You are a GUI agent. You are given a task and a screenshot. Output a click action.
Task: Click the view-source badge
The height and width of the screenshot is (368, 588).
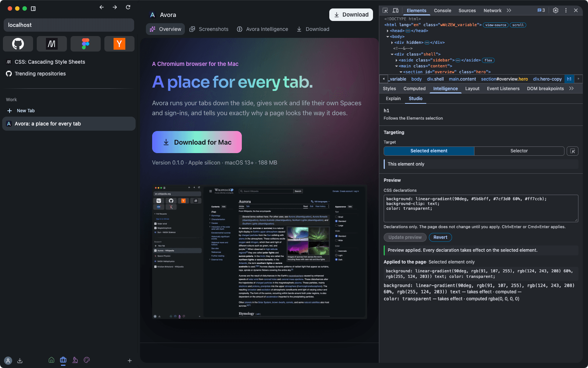point(496,25)
